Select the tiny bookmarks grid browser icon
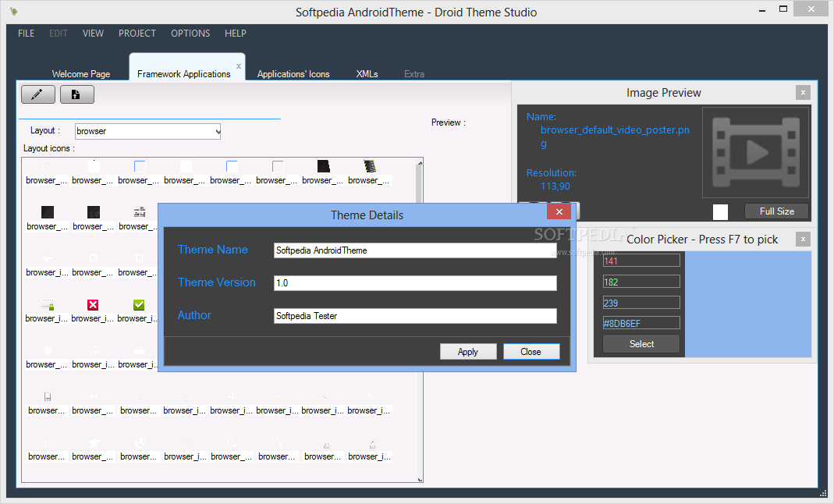 (140, 212)
